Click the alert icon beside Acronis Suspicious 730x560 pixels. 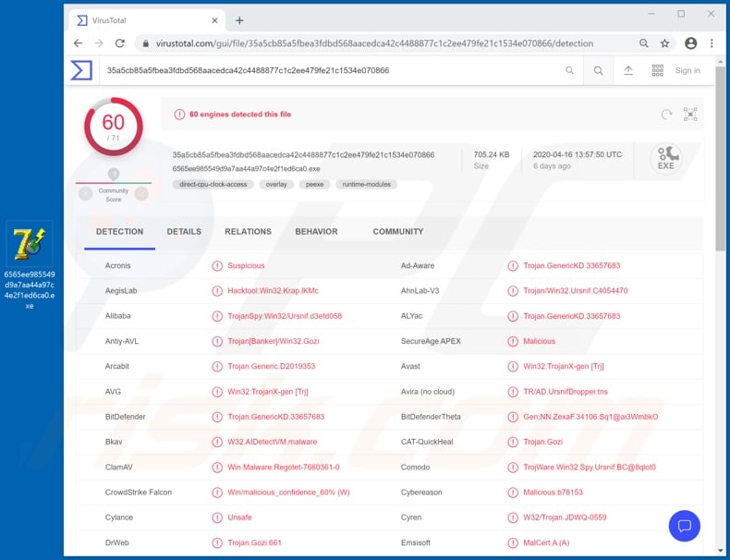(x=217, y=266)
